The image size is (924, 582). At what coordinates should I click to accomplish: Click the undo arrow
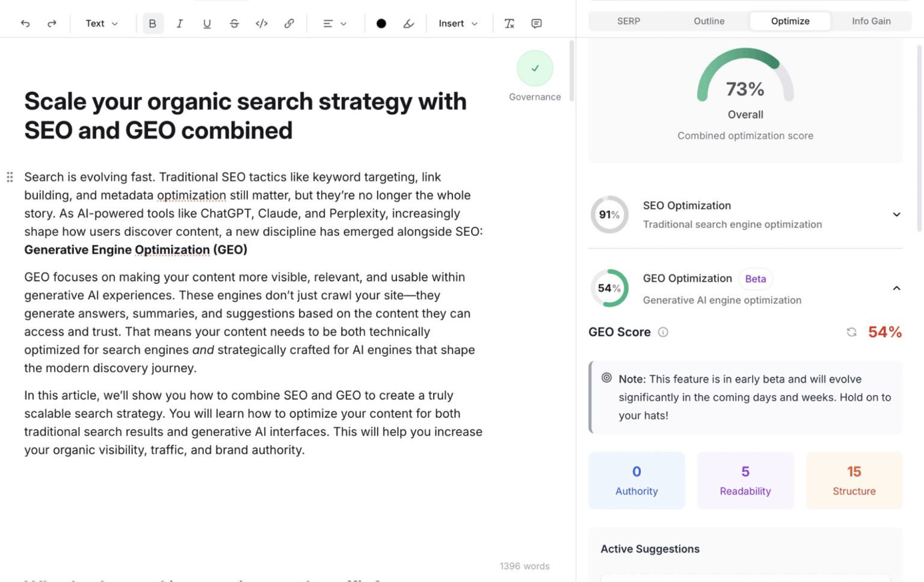point(25,23)
